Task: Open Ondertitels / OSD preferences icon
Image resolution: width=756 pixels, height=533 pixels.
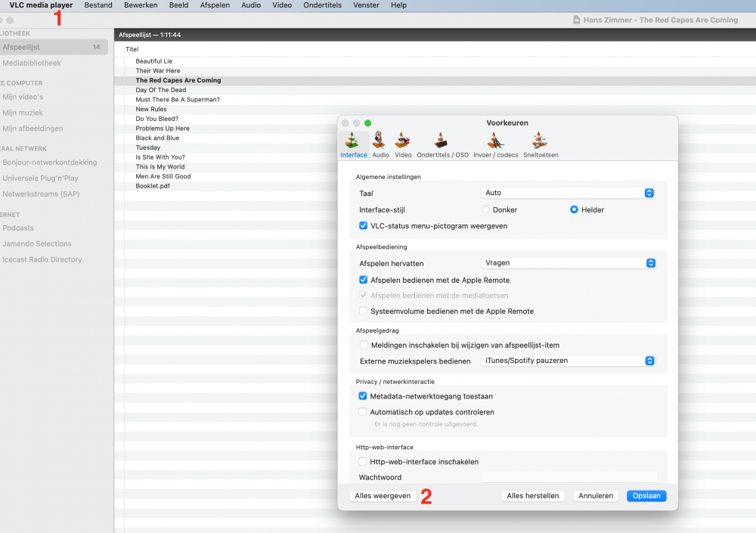Action: coord(442,141)
